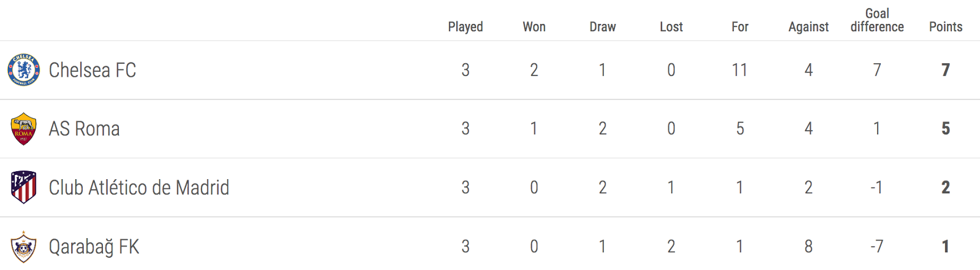Select Qarabağ FK team name

click(x=94, y=247)
